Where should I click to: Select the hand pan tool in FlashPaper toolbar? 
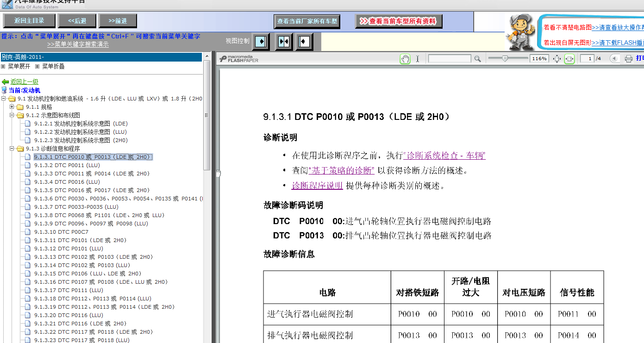[x=405, y=59]
